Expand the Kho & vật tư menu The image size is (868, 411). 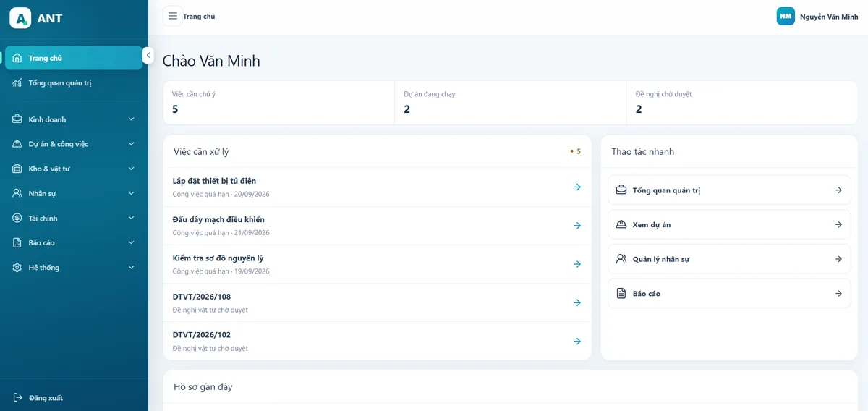[74, 169]
